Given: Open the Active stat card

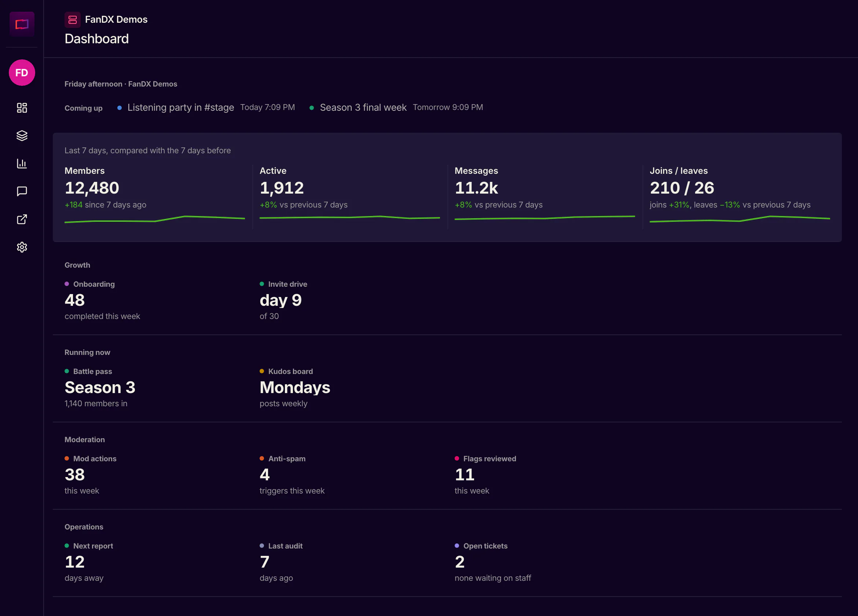Looking at the screenshot, I should (x=349, y=197).
